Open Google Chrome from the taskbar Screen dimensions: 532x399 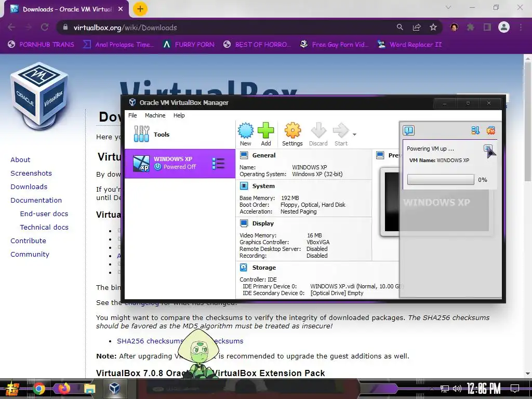(38, 389)
